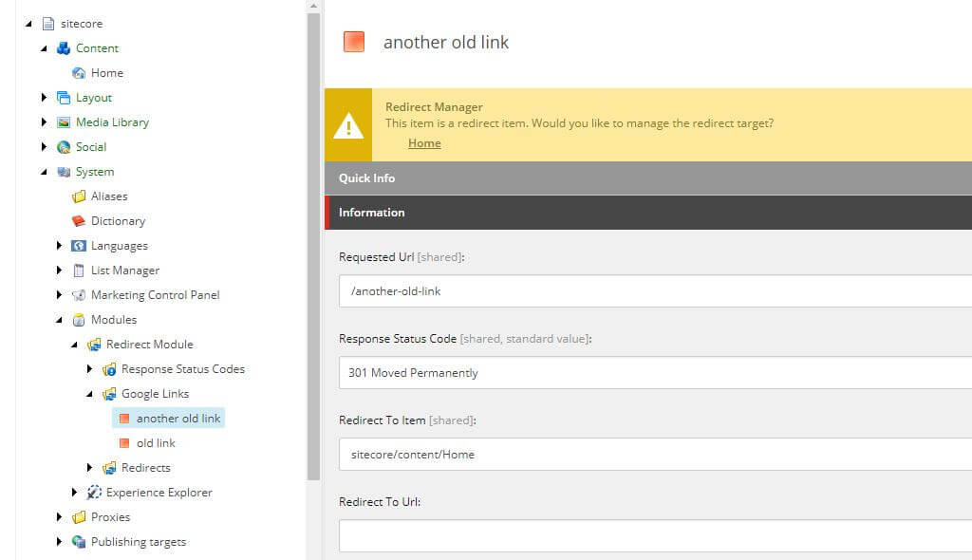
Task: Click the Aliases folder icon
Action: (x=79, y=196)
